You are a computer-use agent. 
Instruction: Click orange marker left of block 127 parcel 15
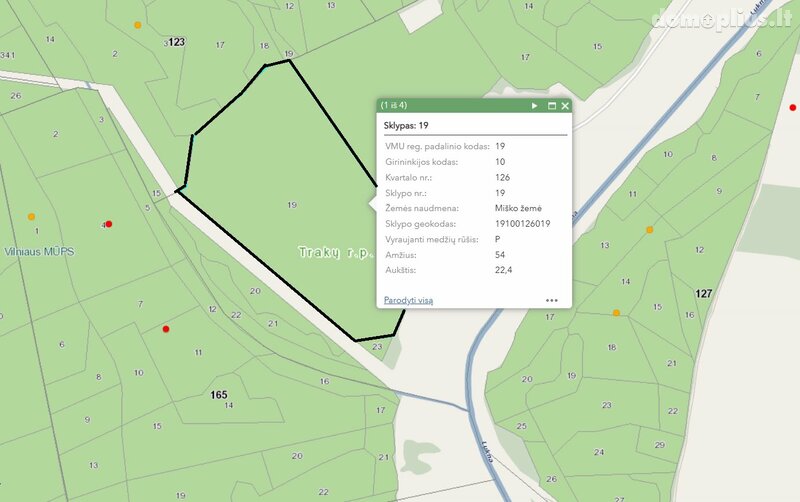click(x=616, y=313)
